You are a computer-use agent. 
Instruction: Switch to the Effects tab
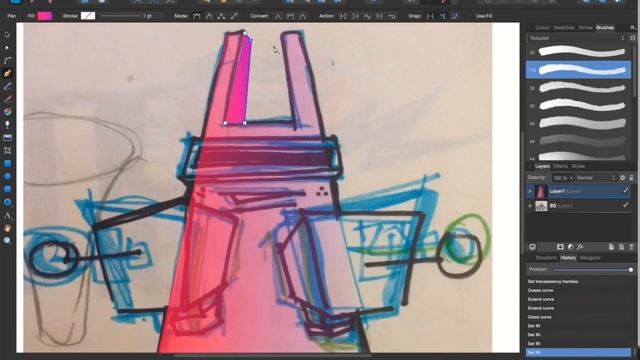pyautogui.click(x=560, y=166)
